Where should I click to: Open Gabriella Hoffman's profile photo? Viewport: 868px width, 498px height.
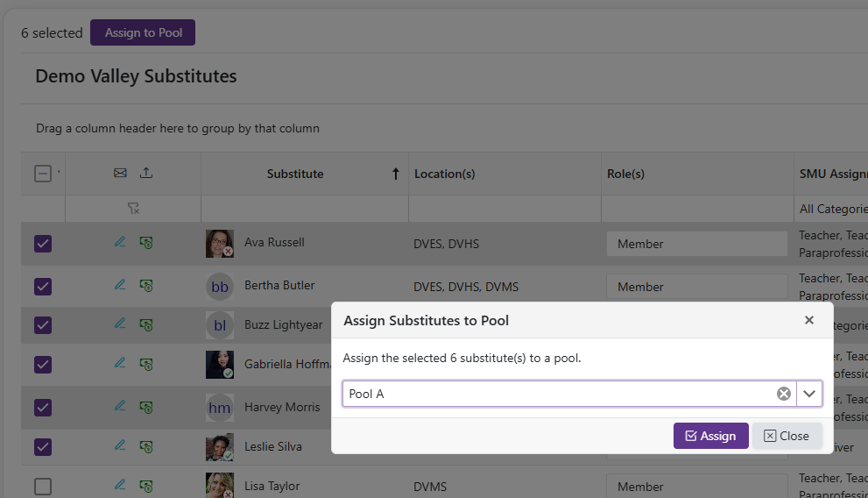point(220,365)
